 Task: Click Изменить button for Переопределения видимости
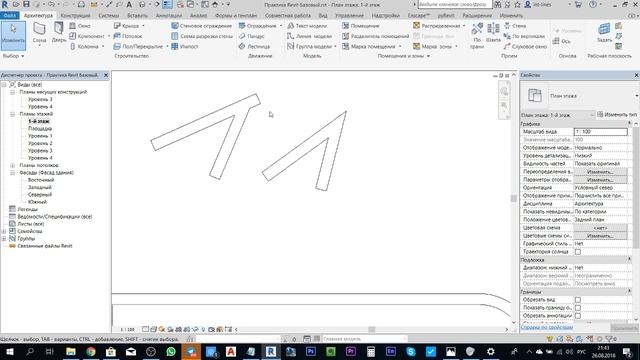click(x=600, y=172)
